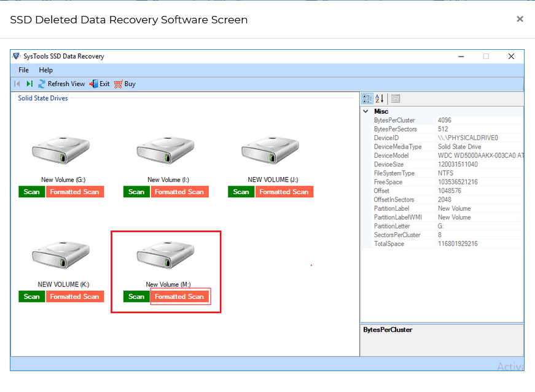Click the next-page navigation arrow icon

point(29,84)
